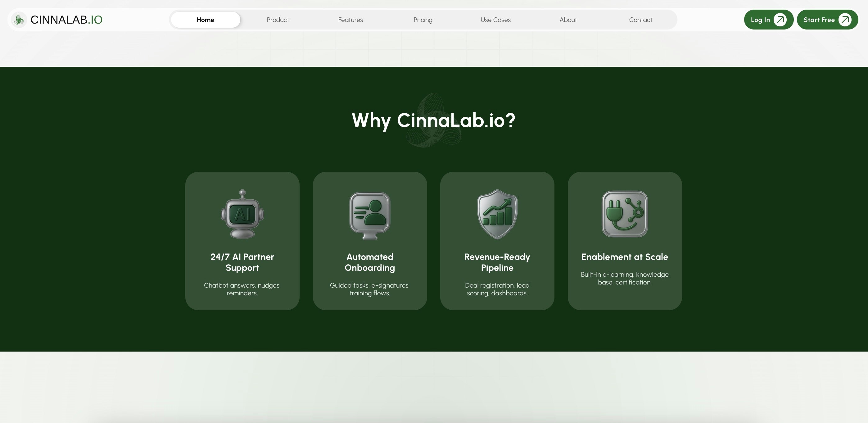Click the plug icon on Enablement at Scale card
Viewport: 868px width, 423px height.
pyautogui.click(x=624, y=214)
